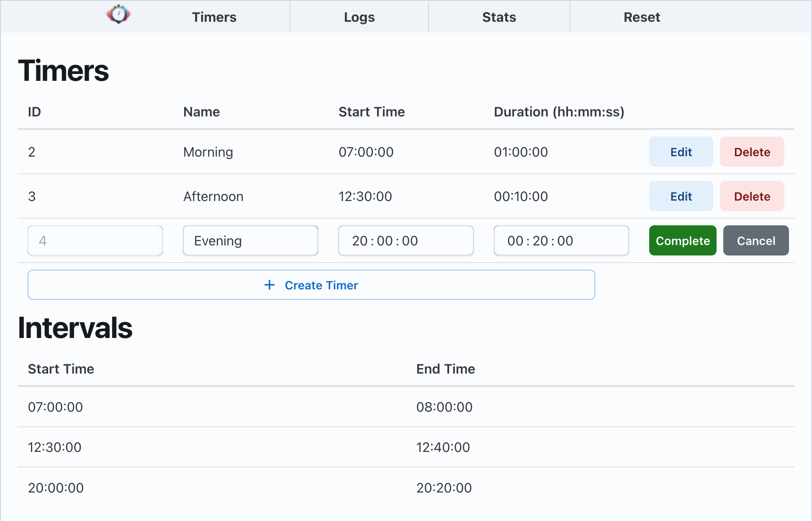Click the 07:00:00 interval row
Screen dimensions: 812x521
(55, 407)
